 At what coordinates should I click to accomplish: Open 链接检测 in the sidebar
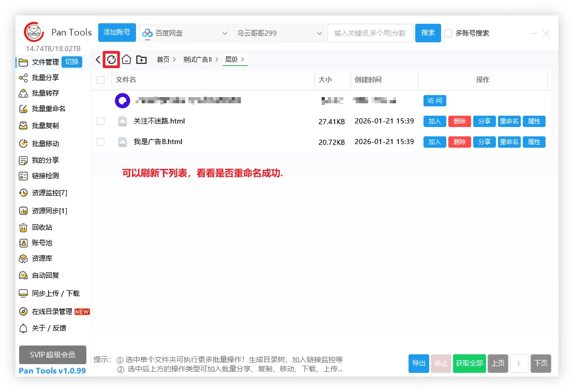45,176
